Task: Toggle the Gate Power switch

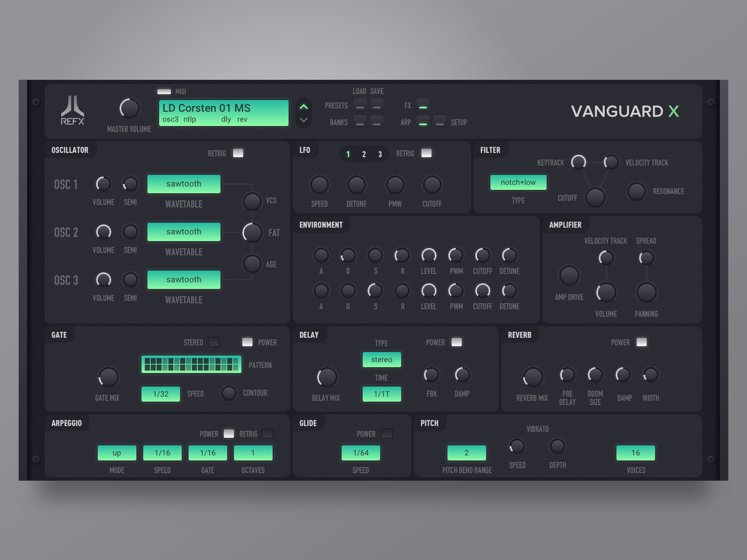Action: coord(247,342)
